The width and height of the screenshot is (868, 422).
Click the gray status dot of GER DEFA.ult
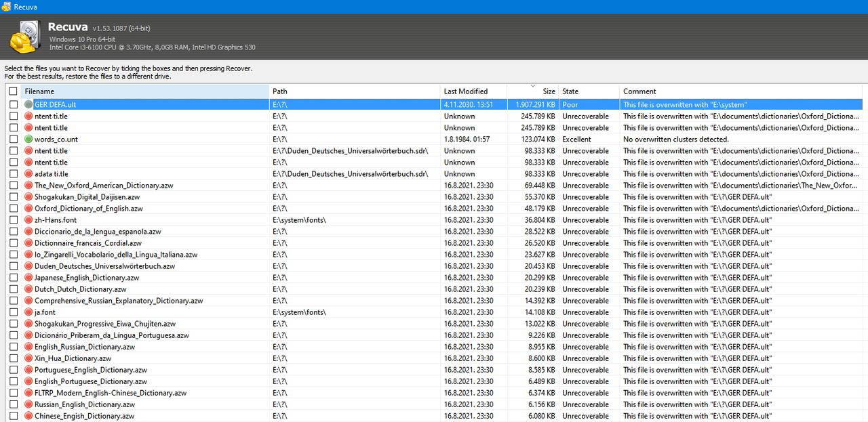[28, 105]
